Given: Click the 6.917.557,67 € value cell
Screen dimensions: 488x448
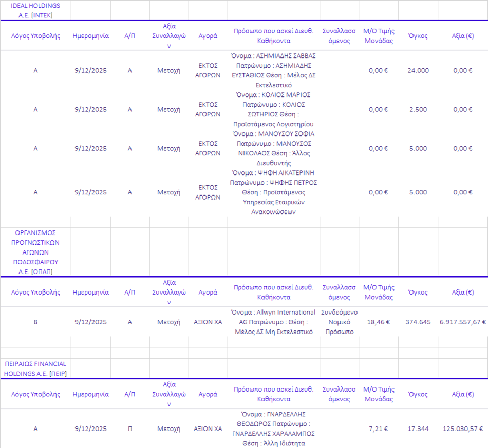Looking at the screenshot, I should click(x=462, y=322).
